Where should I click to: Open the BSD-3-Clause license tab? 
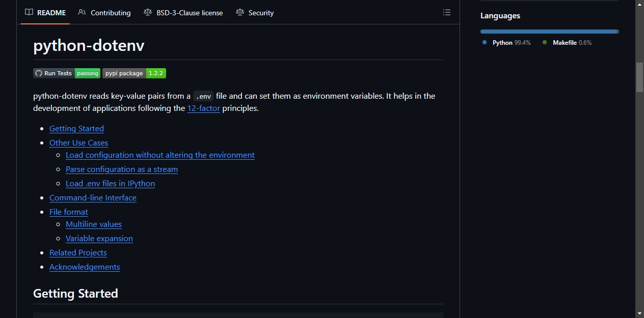click(x=183, y=13)
